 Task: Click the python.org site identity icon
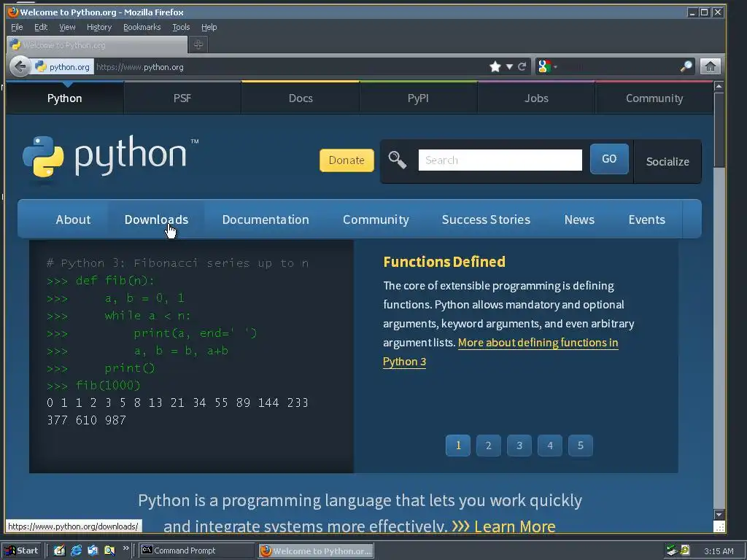(x=62, y=66)
